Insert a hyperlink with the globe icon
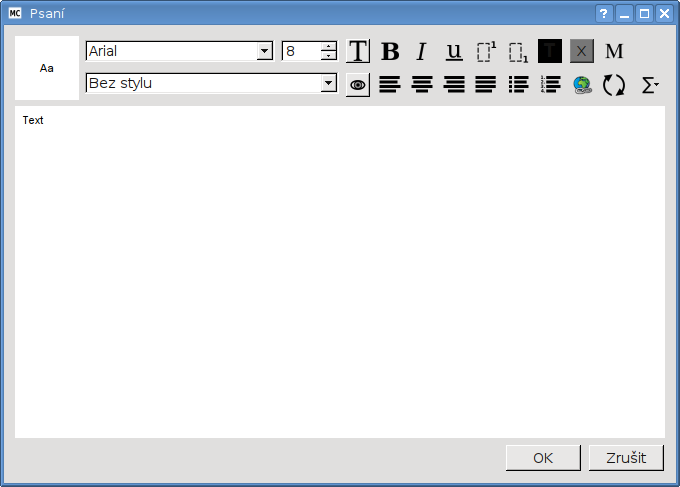 tap(582, 85)
